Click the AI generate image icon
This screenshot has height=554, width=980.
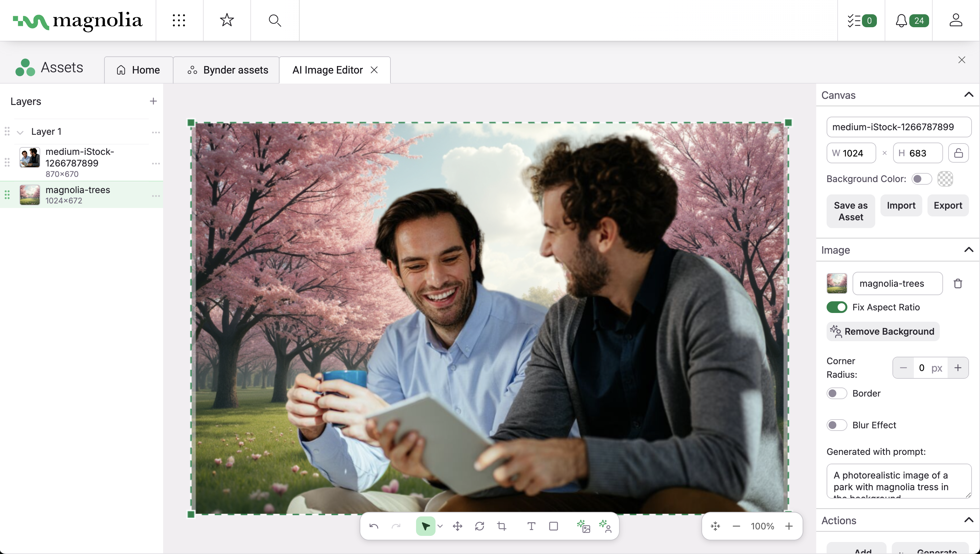click(x=583, y=526)
